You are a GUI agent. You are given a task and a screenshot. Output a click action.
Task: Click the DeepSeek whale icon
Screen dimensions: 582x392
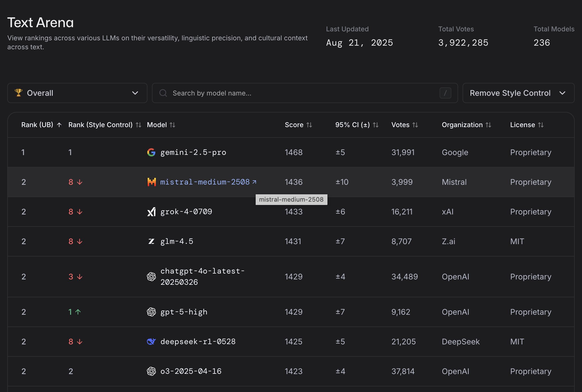tap(151, 342)
